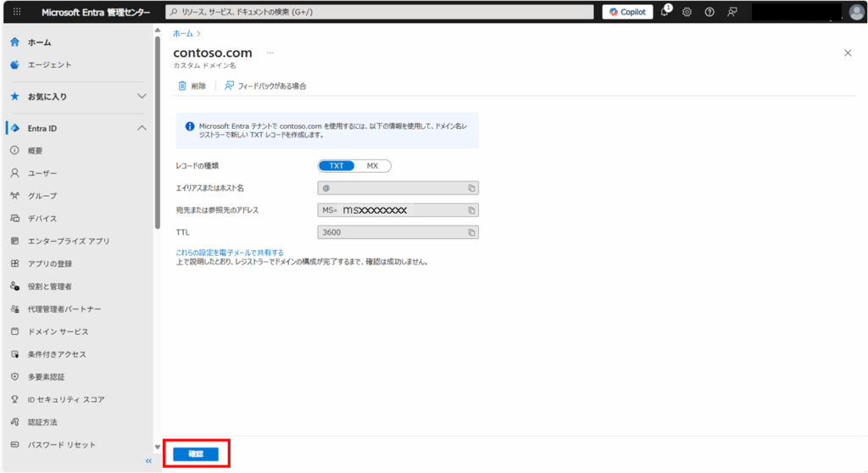This screenshot has height=473, width=868.
Task: Open the settings gear icon
Action: 687,12
